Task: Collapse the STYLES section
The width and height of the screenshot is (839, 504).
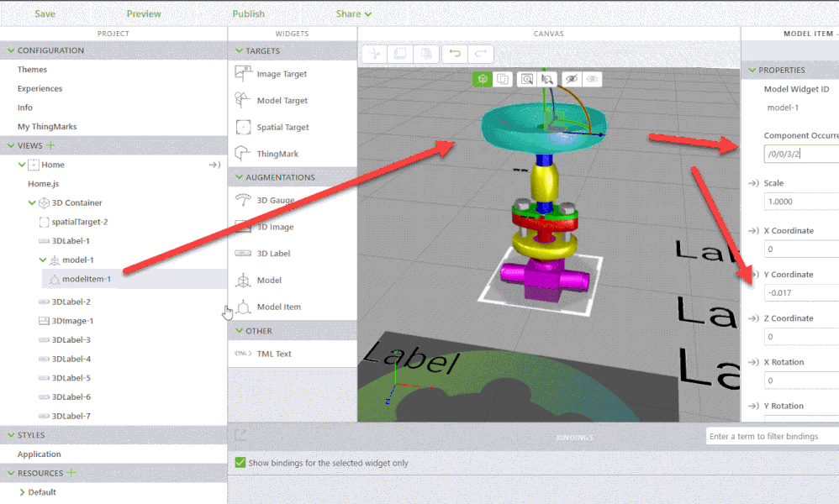Action: (x=11, y=435)
